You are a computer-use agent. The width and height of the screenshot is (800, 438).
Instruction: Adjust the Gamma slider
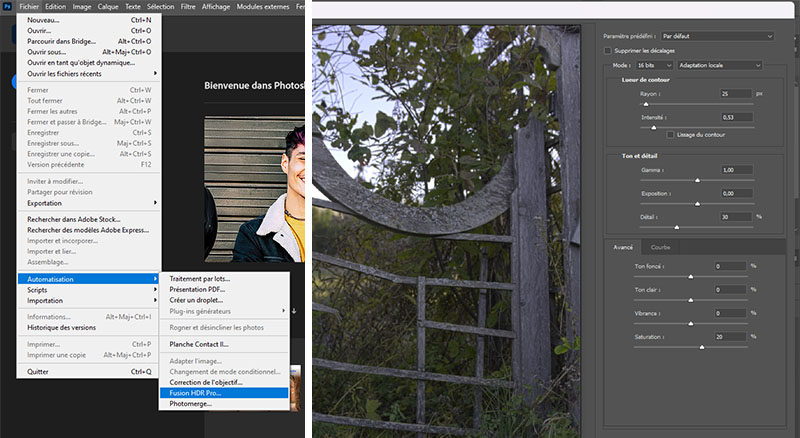click(697, 180)
